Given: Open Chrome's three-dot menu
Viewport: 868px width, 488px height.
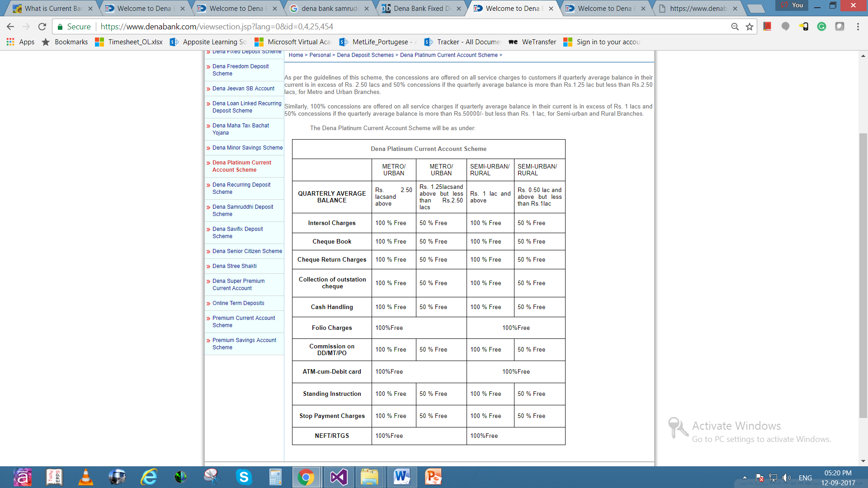Looking at the screenshot, I should pos(858,27).
